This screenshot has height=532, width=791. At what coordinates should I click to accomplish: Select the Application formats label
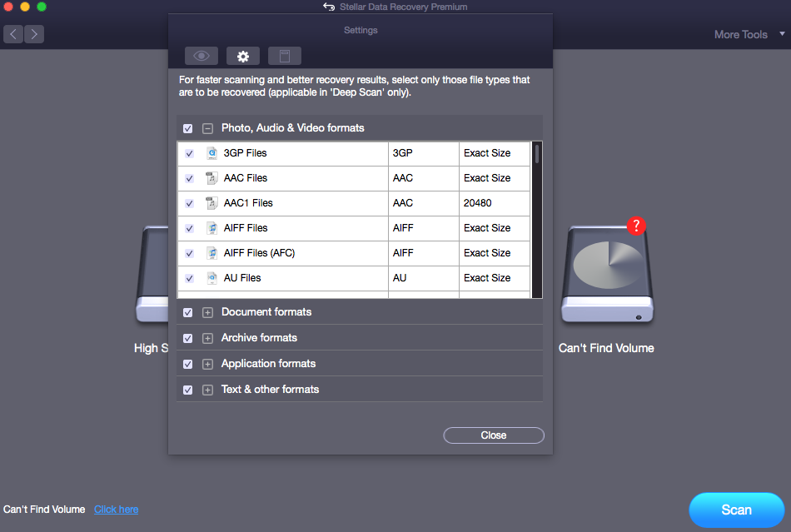(268, 363)
